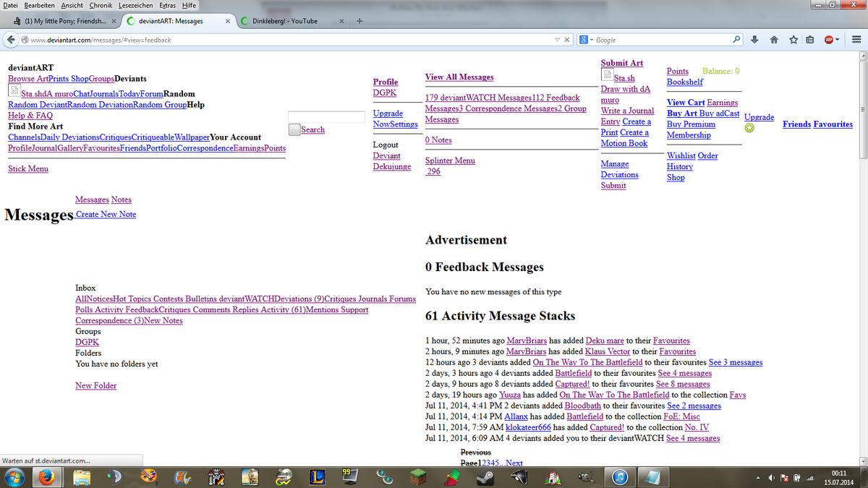Go to the browser home page icon
868x488 pixels.
774,40
